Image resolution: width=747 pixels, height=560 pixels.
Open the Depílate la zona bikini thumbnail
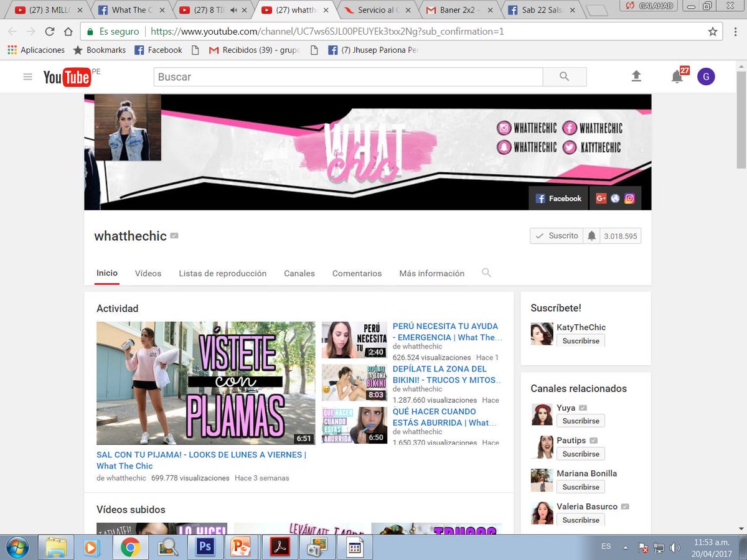(x=354, y=383)
